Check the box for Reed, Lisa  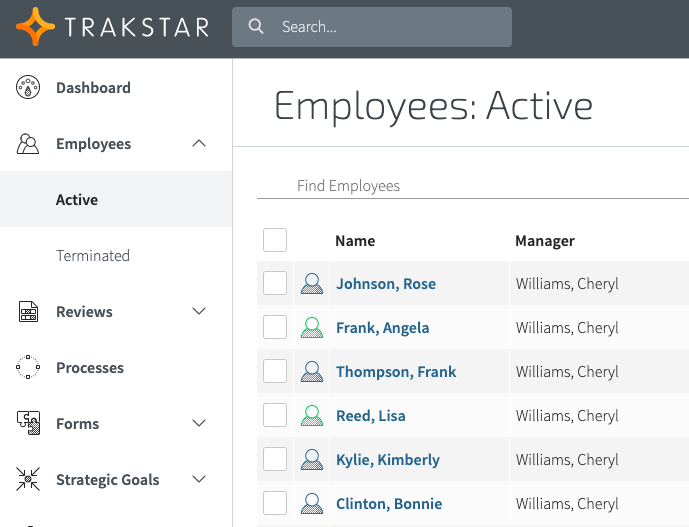pos(275,415)
